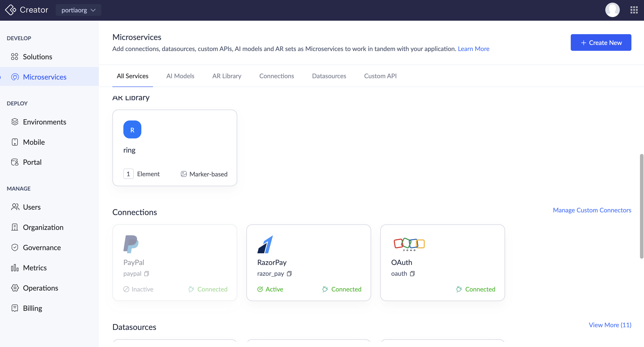Screen dimensions: 644x347
Task: Open the Datasources tab
Action: (329, 76)
